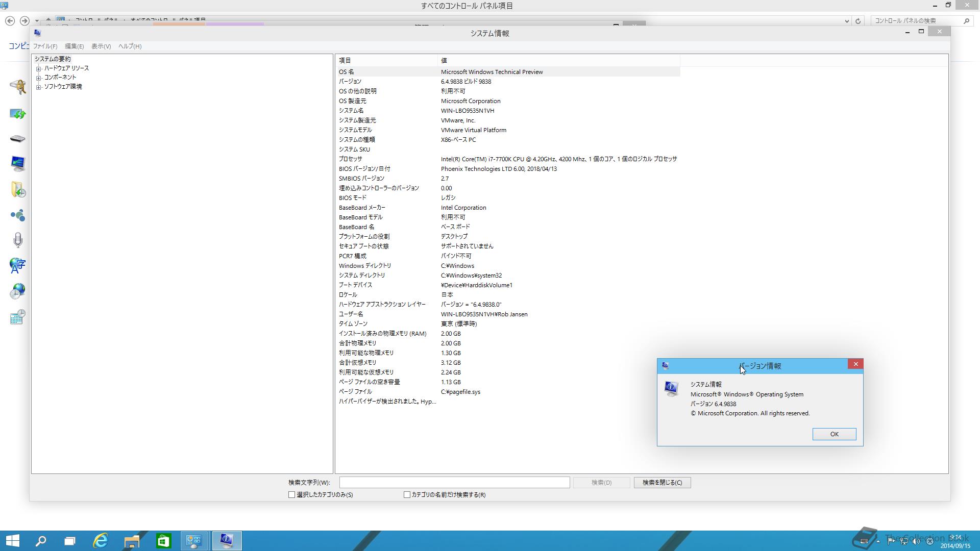Click the 検索(D) button

(x=601, y=483)
